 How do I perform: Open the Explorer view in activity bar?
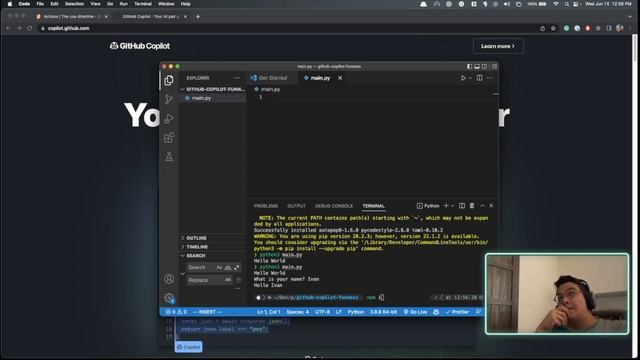pos(169,80)
